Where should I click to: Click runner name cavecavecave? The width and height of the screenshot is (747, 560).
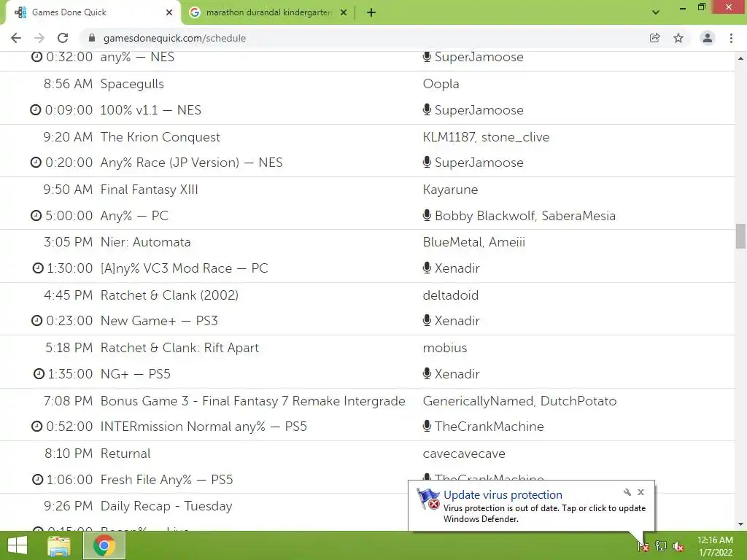point(464,454)
